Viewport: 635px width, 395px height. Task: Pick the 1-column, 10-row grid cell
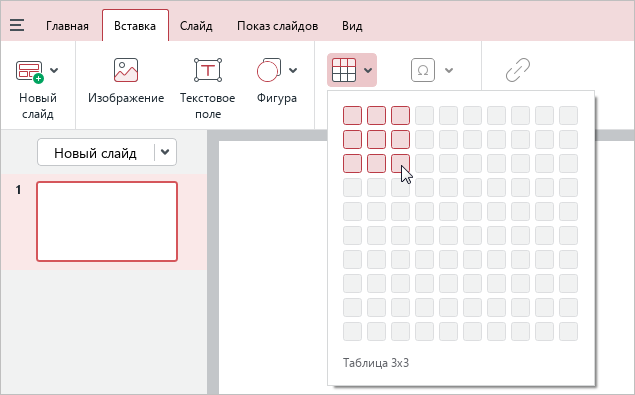coord(352,332)
